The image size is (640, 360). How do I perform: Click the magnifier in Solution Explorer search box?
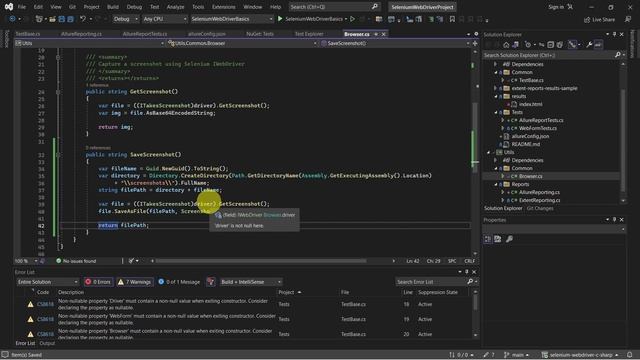point(618,55)
